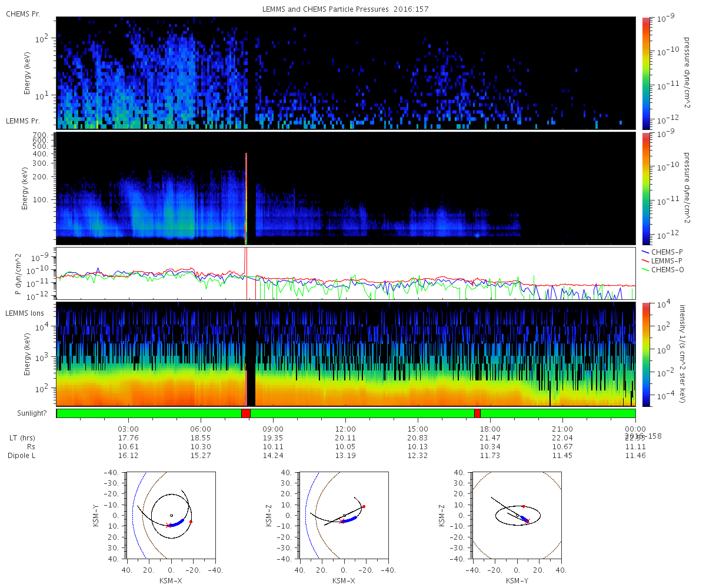Image resolution: width=706 pixels, height=588 pixels.
Task: Click the Rs value 10.34
Action: 490,447
